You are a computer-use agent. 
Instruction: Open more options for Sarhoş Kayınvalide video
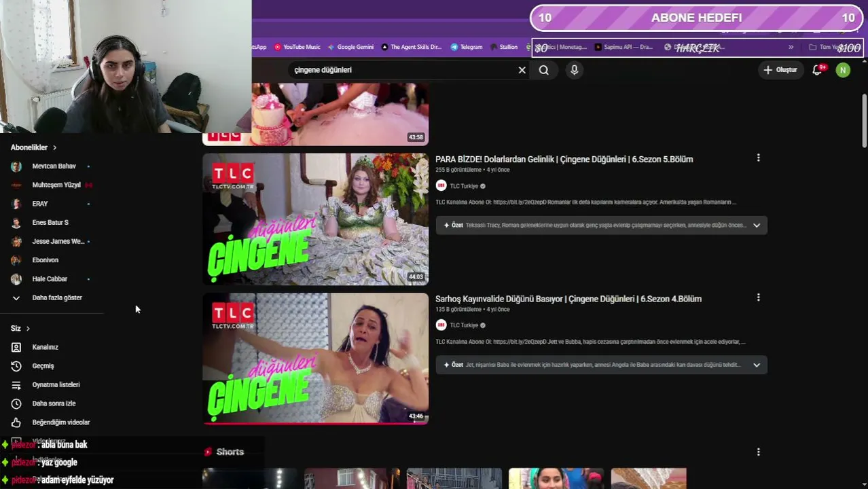(x=758, y=297)
